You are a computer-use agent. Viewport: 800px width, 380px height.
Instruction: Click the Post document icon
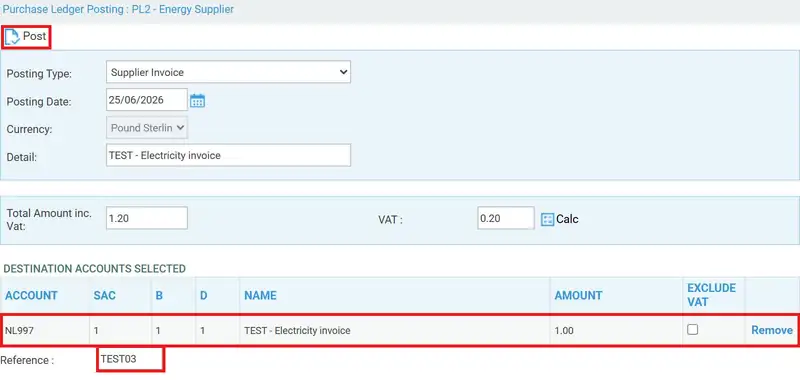pos(12,37)
